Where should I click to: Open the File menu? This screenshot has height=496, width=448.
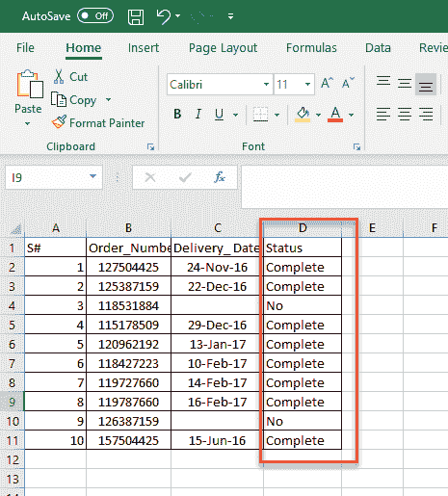pos(25,48)
